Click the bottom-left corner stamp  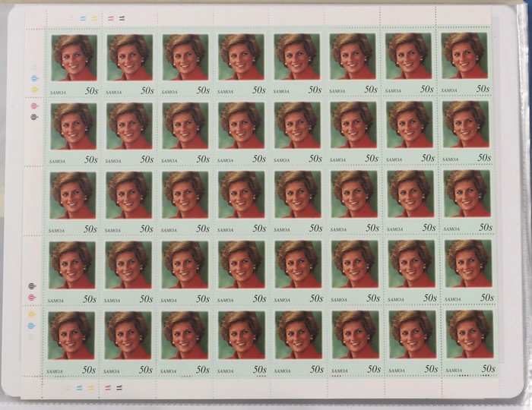click(x=72, y=340)
